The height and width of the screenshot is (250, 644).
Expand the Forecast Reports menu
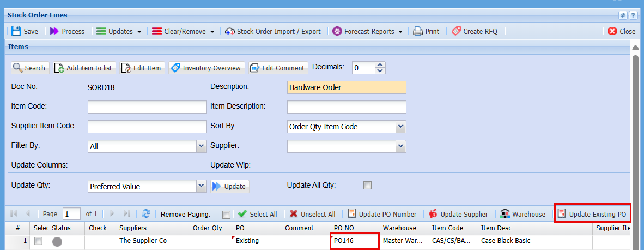pos(368,31)
